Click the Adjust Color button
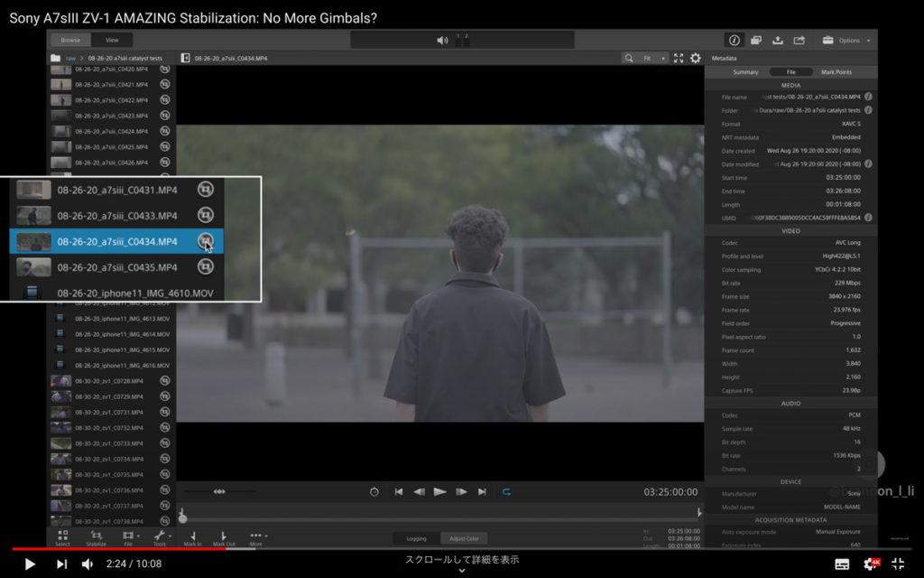 tap(466, 538)
